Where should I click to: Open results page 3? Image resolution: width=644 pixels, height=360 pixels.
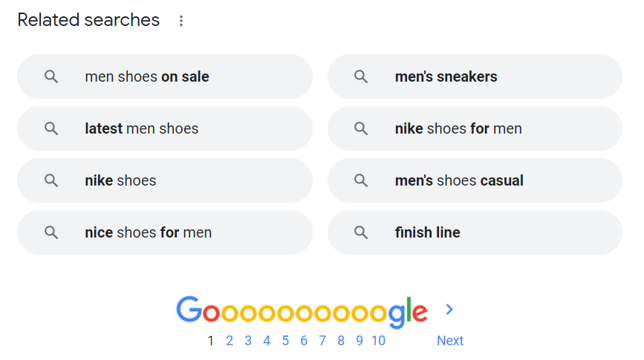pos(247,340)
